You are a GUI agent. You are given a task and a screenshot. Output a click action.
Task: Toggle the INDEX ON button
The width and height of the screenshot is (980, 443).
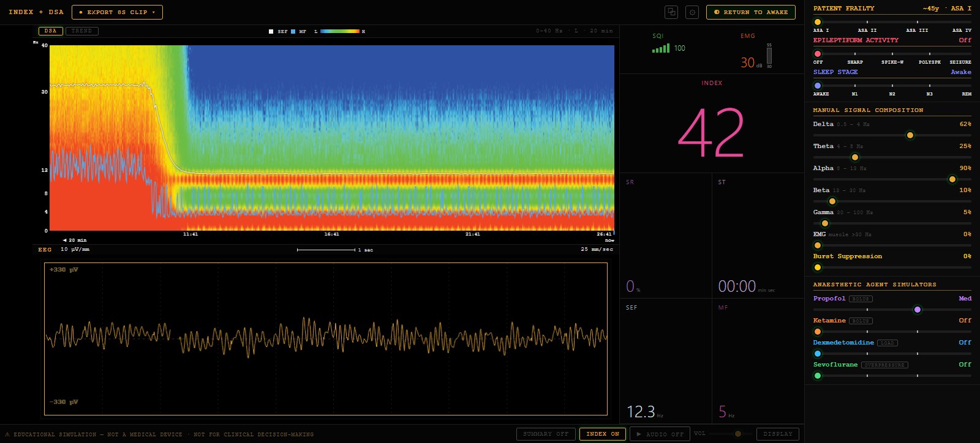pos(603,434)
